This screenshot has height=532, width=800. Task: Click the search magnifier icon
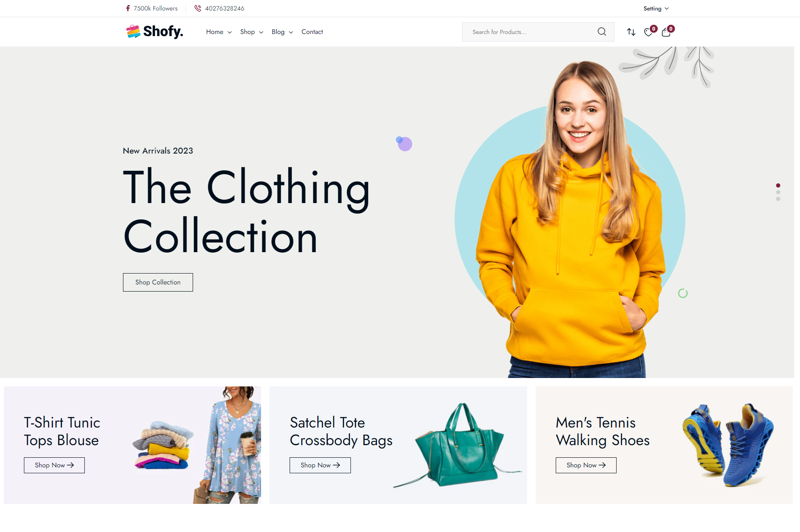click(602, 32)
